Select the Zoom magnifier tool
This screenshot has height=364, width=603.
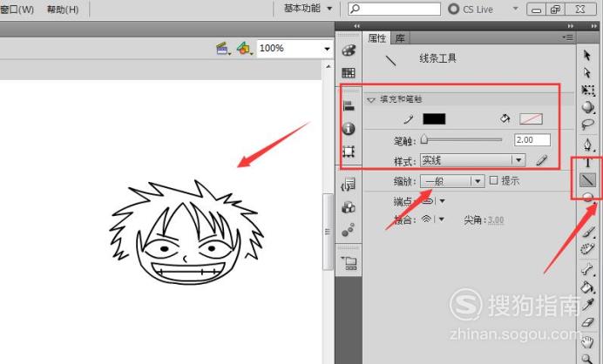[587, 359]
